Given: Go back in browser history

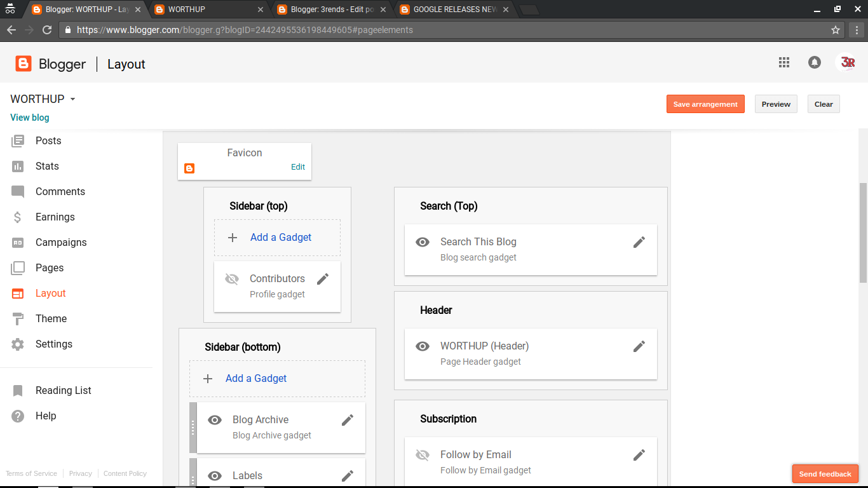Looking at the screenshot, I should [x=11, y=30].
